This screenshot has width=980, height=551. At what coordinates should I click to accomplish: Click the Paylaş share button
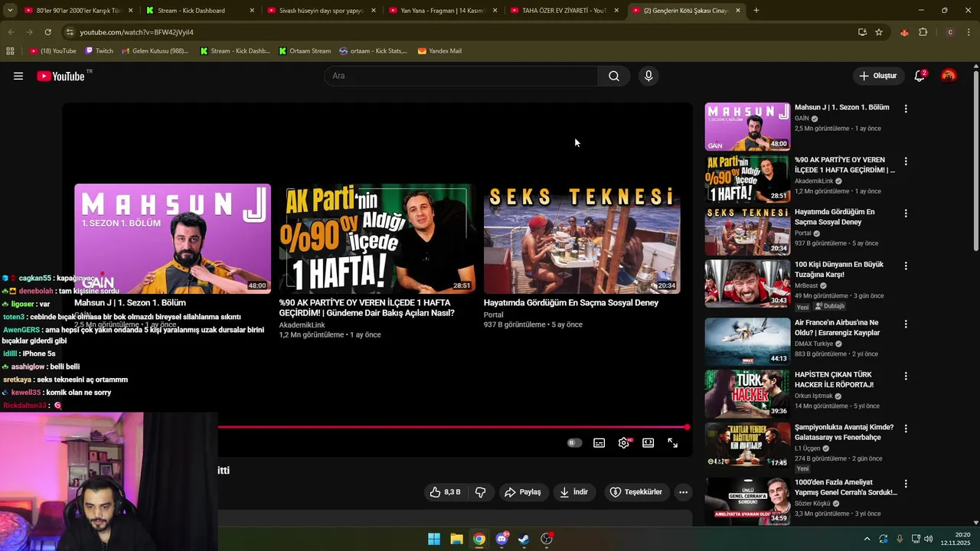pos(523,492)
